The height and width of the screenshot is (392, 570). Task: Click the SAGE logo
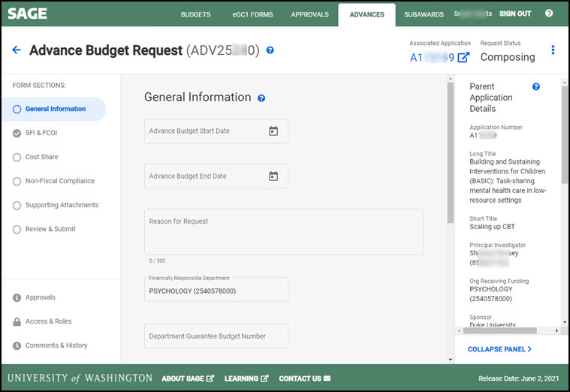pos(27,14)
